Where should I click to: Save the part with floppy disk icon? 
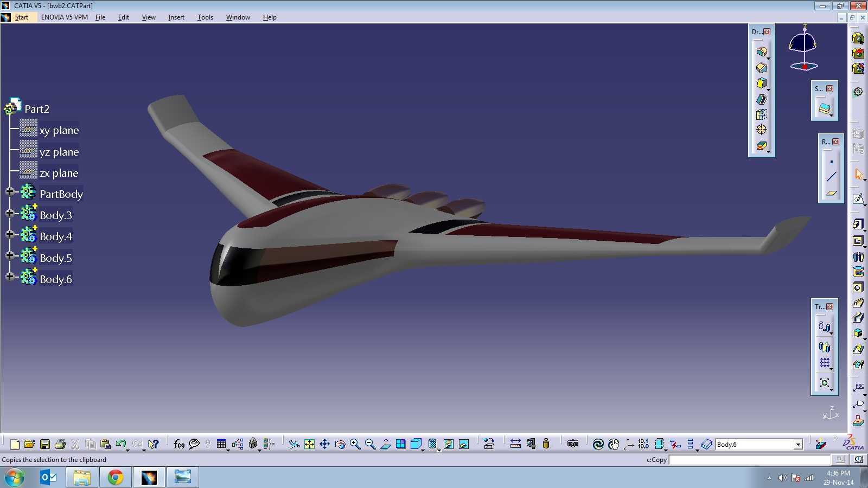(44, 444)
